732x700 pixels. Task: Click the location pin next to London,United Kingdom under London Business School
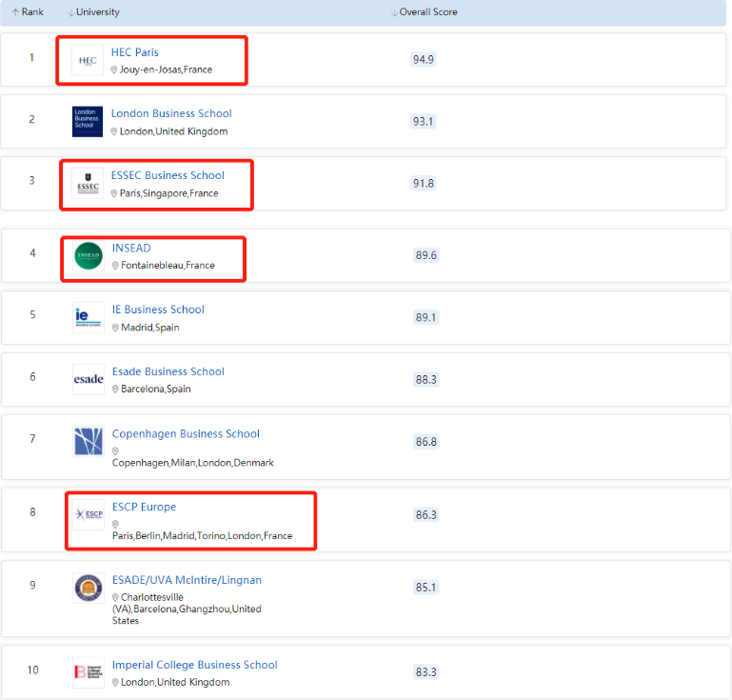coord(114,131)
